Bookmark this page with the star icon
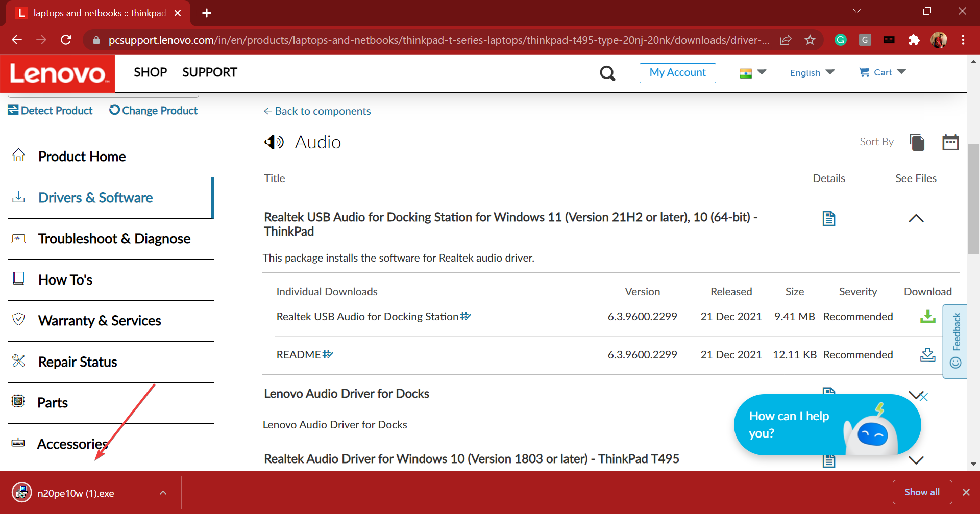980x514 pixels. coord(810,40)
